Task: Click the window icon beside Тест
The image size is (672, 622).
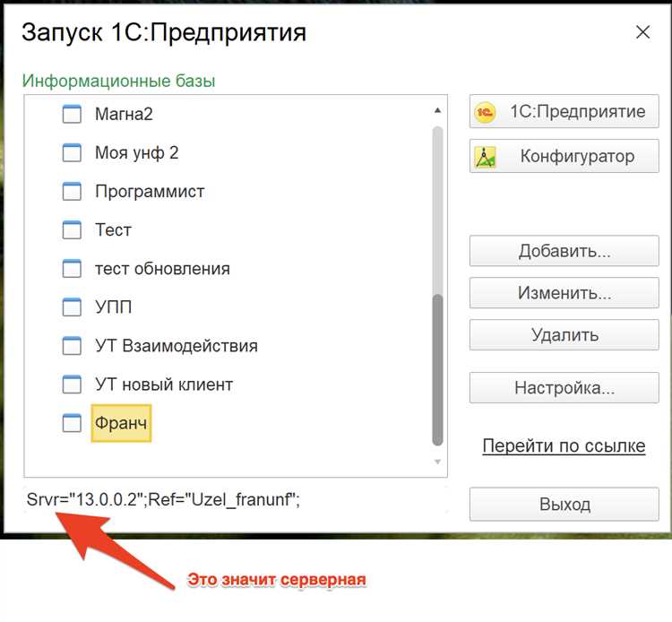Action: tap(72, 229)
